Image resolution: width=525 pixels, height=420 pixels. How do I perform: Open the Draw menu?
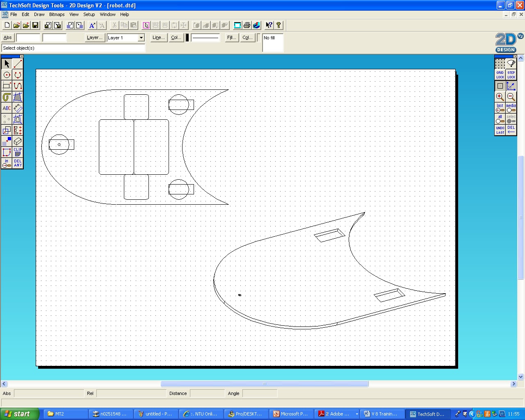coord(39,14)
